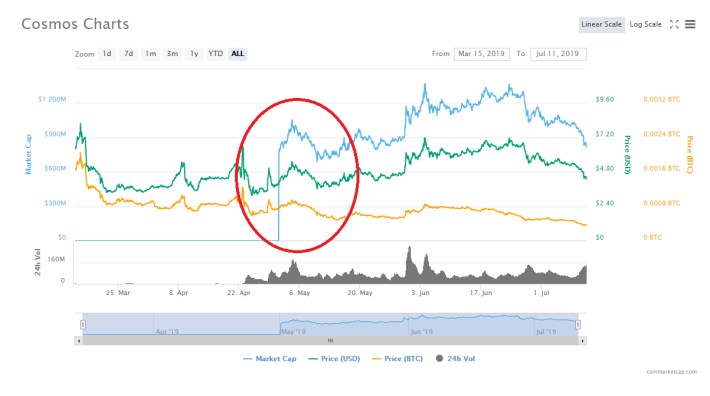This screenshot has height=396, width=710.
Task: Click the 24h Vol axis title
Action: pos(38,262)
